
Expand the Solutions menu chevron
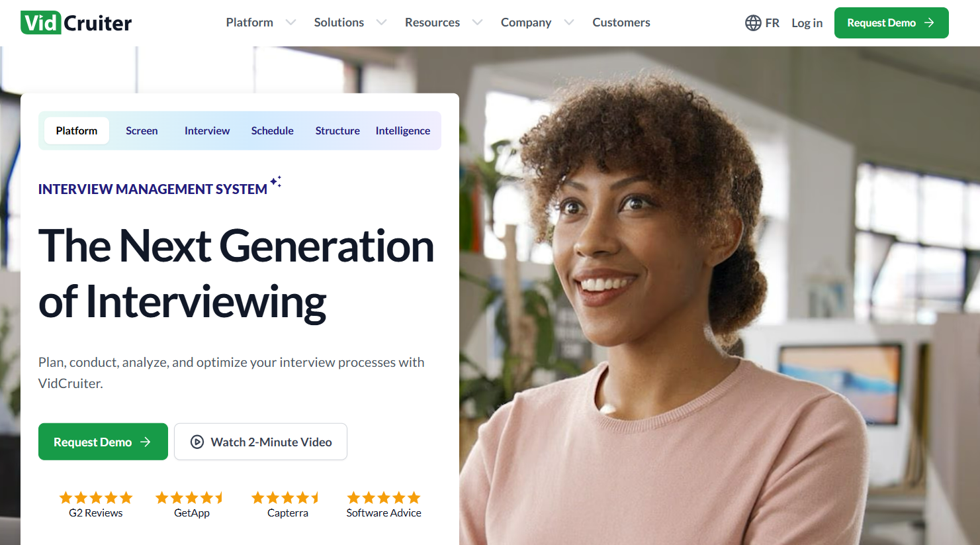[381, 23]
